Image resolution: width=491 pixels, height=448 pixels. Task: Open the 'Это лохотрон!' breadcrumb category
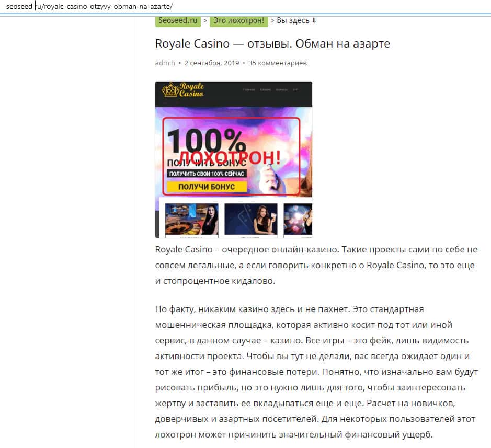[238, 21]
